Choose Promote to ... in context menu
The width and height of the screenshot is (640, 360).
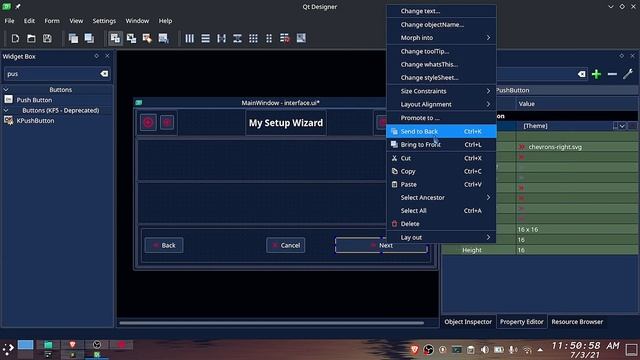[441, 118]
